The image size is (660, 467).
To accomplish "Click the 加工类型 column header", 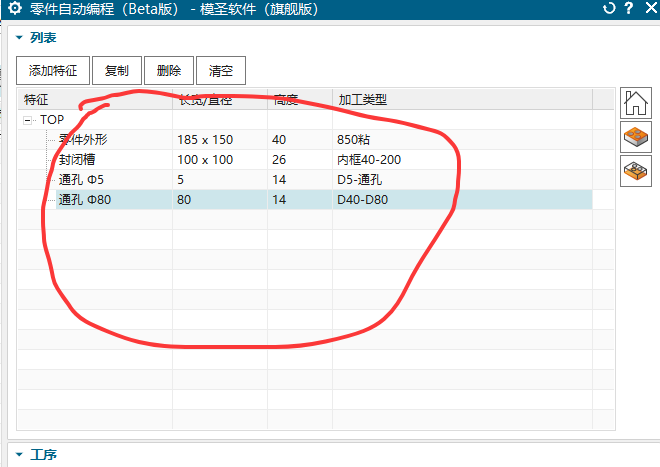I will click(462, 99).
